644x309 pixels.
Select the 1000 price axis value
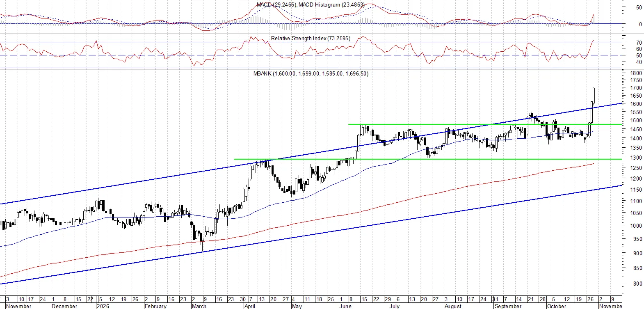[636, 226]
